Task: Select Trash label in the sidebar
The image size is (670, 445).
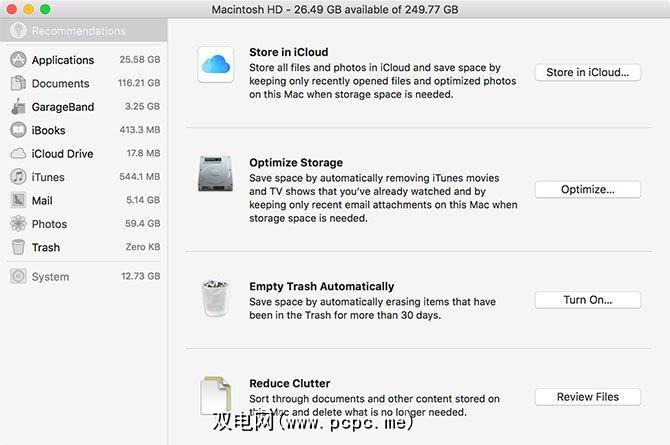Action: 46,248
